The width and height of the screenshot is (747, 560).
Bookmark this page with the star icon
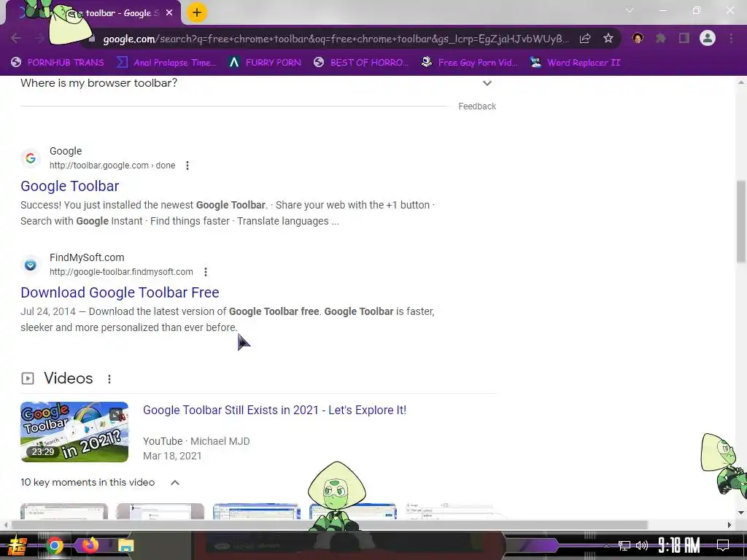coord(608,39)
